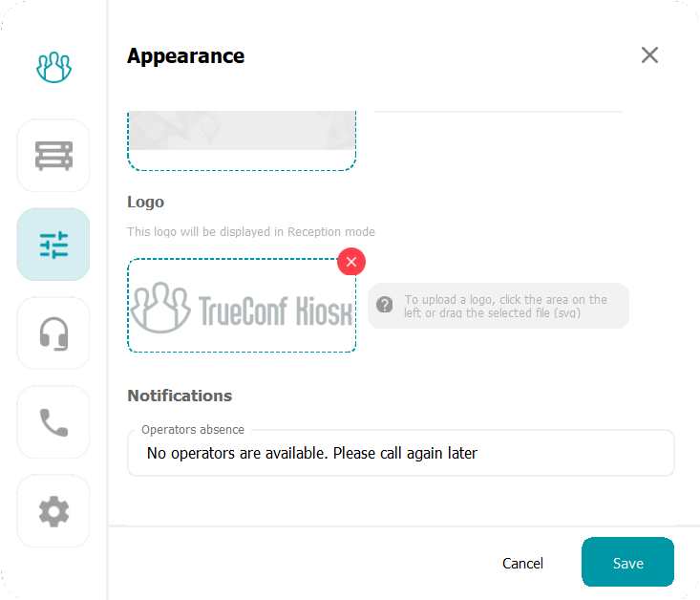Select the Appearance sliders sidebar icon
This screenshot has width=700, height=600.
click(x=53, y=245)
